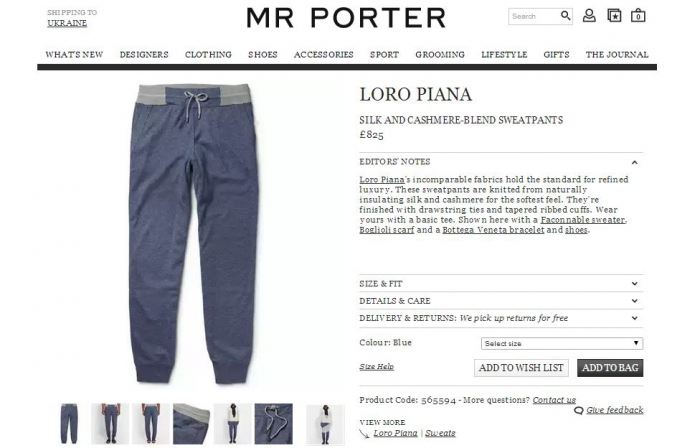Open the account profile icon
The width and height of the screenshot is (700, 448).
589,16
